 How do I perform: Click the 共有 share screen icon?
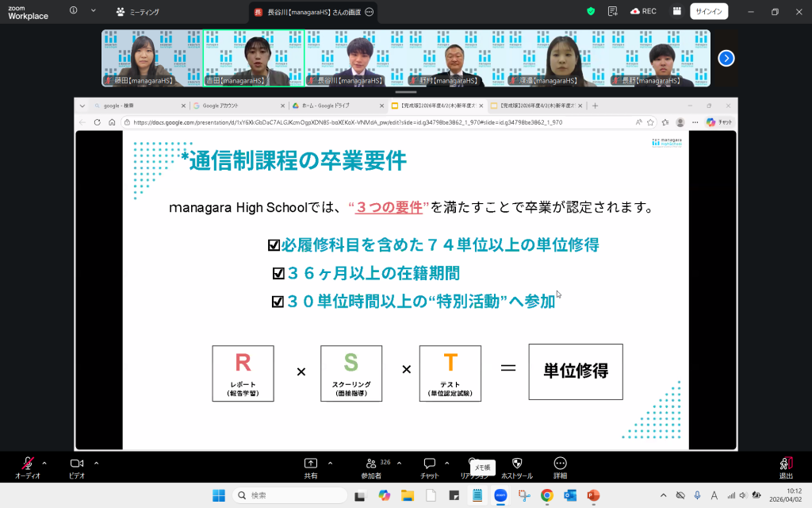pyautogui.click(x=310, y=464)
